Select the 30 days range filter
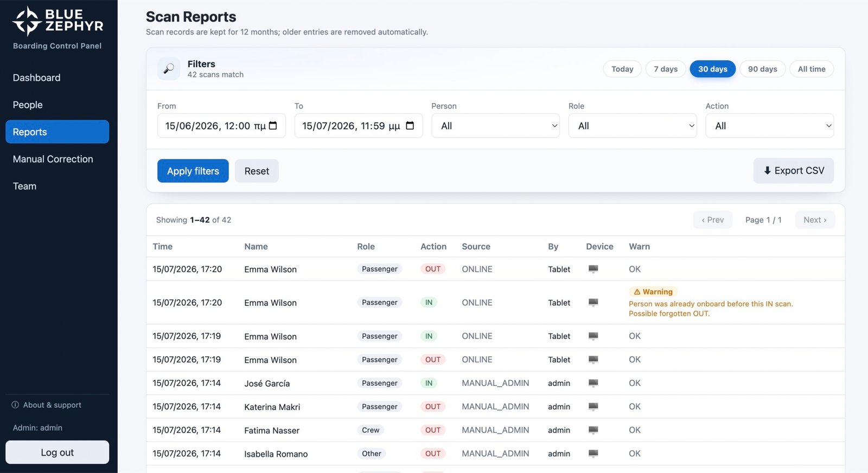The image size is (868, 473). (x=713, y=69)
